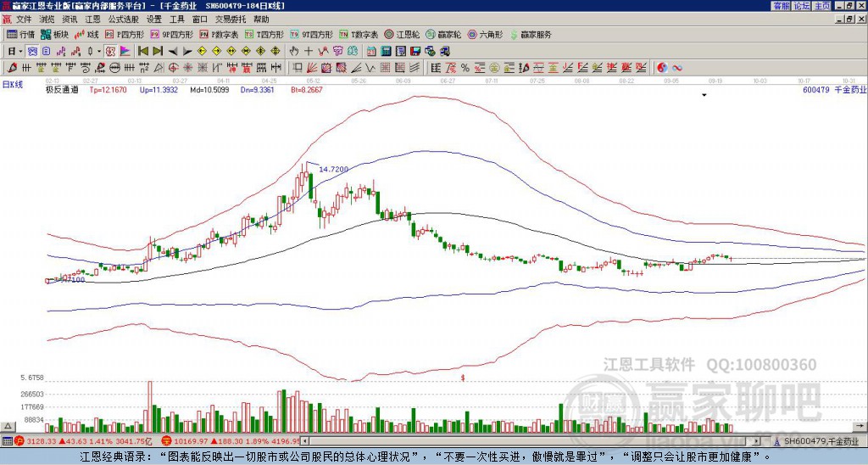
Task: Open the 9T四方形 tool
Action: coord(312,34)
